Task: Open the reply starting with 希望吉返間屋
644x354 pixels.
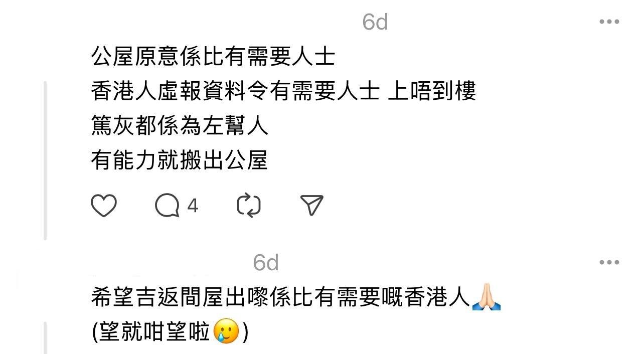Action: click(x=281, y=297)
